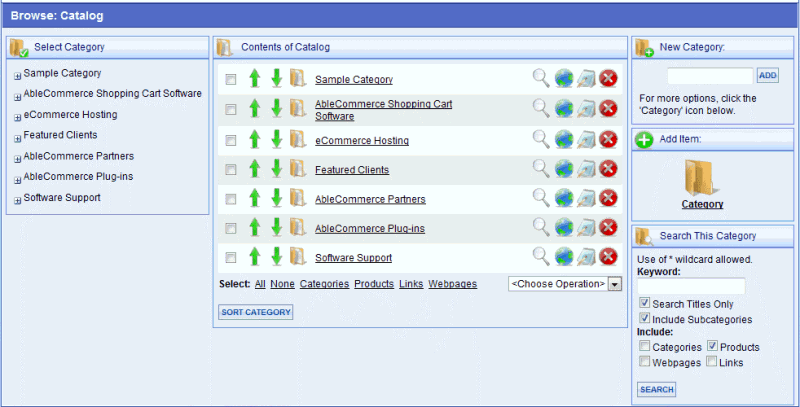800x407 pixels.
Task: Uncheck Search Titles Only
Action: [645, 303]
